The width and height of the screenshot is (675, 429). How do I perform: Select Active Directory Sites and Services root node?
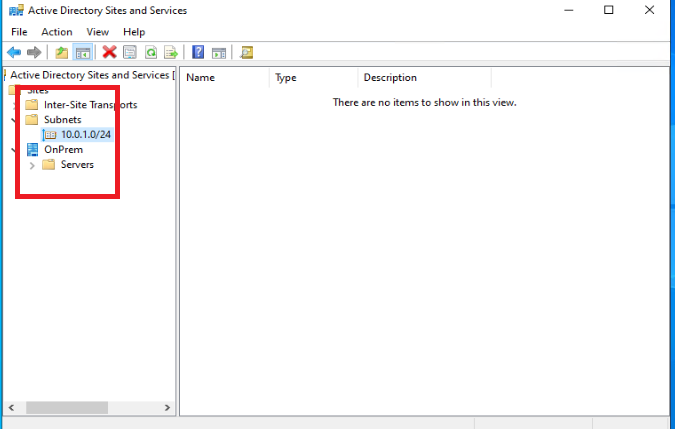pos(90,75)
